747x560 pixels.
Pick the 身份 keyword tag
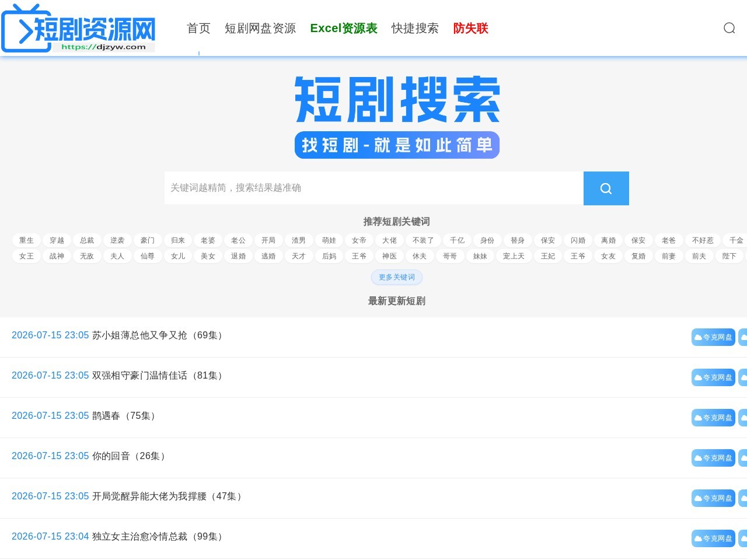487,240
